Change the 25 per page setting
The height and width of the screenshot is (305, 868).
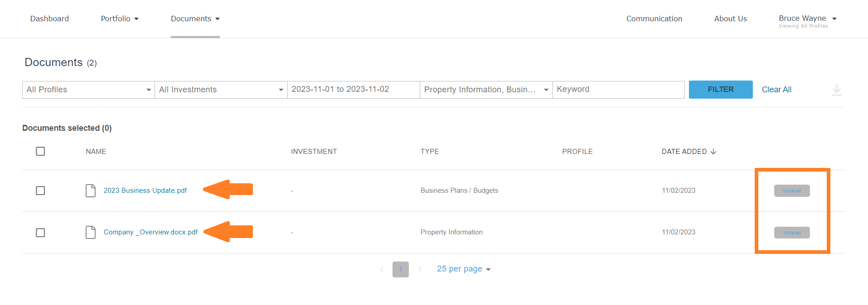[464, 269]
